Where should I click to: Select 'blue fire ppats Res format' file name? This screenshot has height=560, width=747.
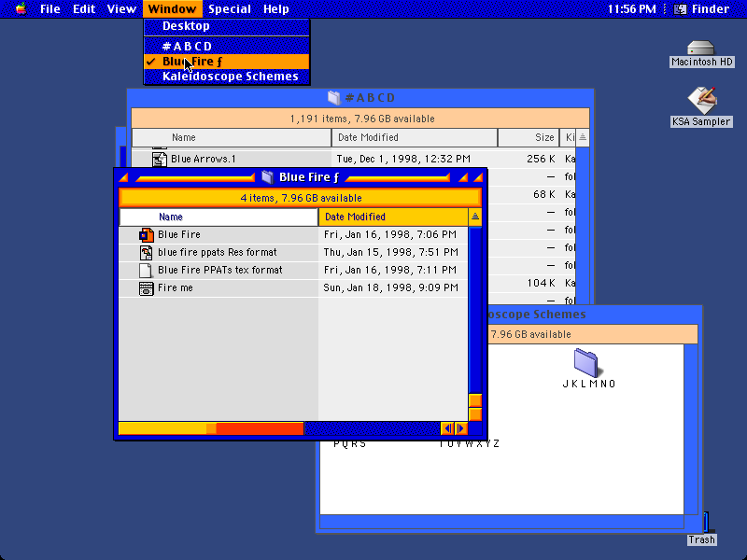click(x=218, y=252)
